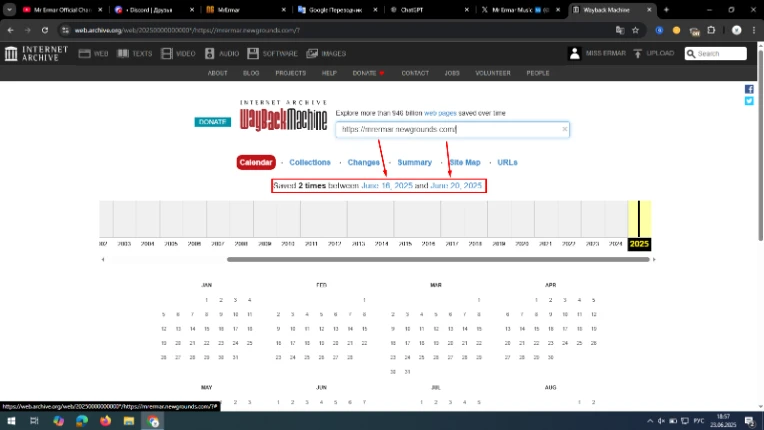Open About in the navigation bar
The height and width of the screenshot is (430, 764).
click(x=217, y=73)
